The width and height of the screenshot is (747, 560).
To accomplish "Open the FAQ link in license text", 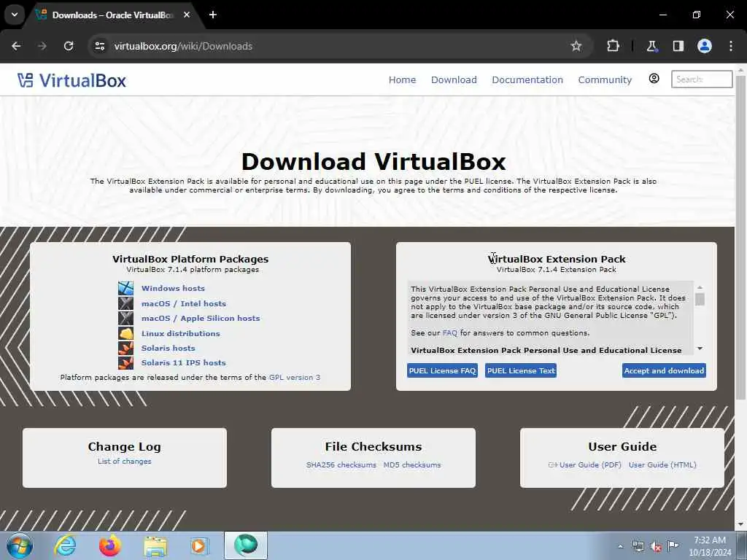I will point(449,332).
